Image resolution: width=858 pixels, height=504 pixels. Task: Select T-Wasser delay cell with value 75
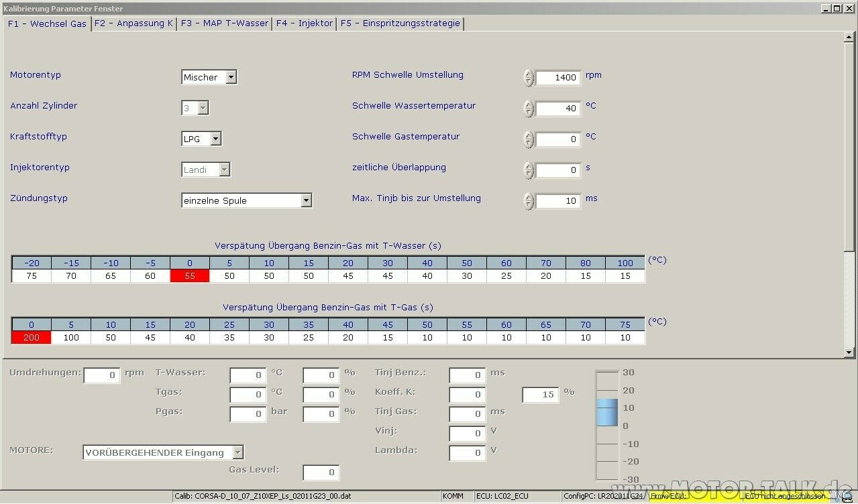(32, 275)
